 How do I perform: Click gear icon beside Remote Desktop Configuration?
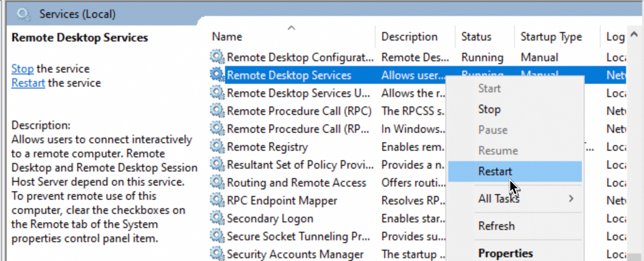pos(217,57)
